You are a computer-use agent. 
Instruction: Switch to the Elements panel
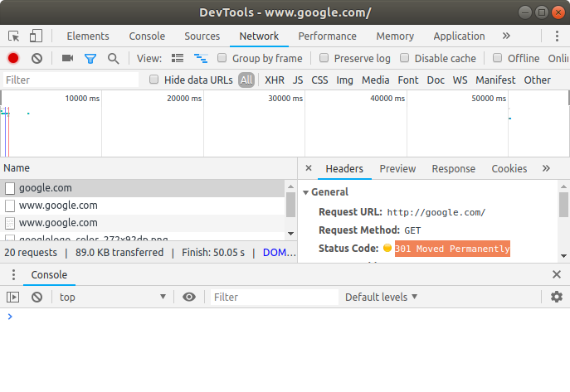pyautogui.click(x=88, y=36)
